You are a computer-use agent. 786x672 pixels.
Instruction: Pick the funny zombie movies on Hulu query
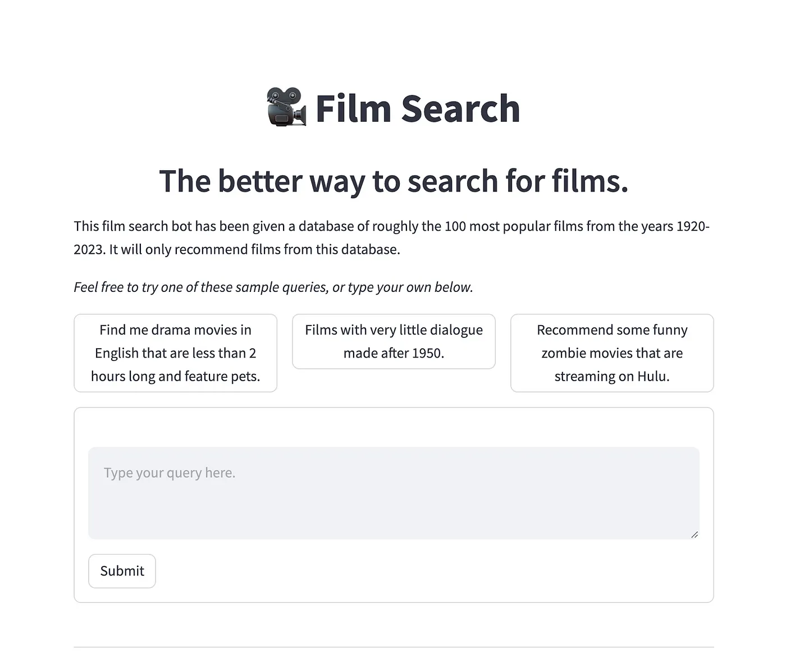click(x=612, y=353)
